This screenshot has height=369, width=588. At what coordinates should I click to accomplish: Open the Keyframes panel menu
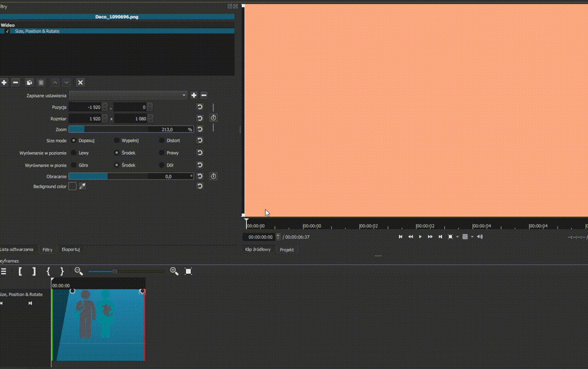coord(3,271)
